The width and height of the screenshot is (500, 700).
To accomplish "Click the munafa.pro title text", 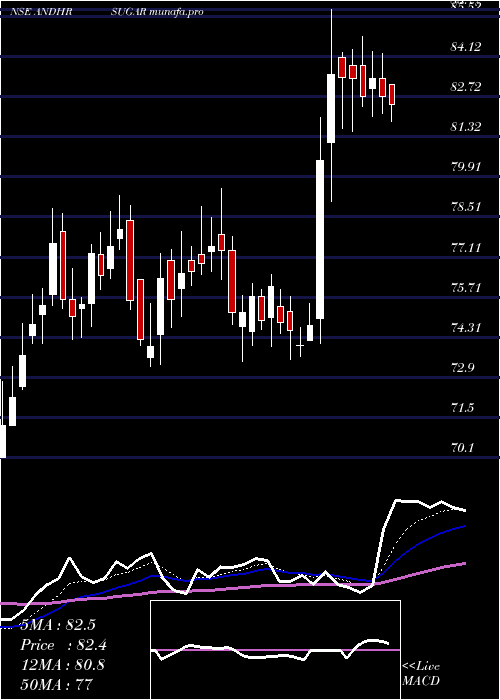I will coord(177,12).
